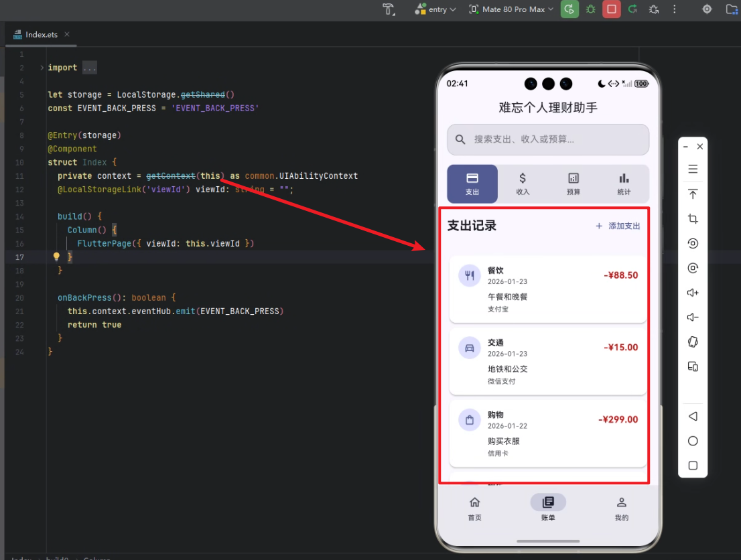Go to 首页 in bottom navigation

[x=474, y=508]
